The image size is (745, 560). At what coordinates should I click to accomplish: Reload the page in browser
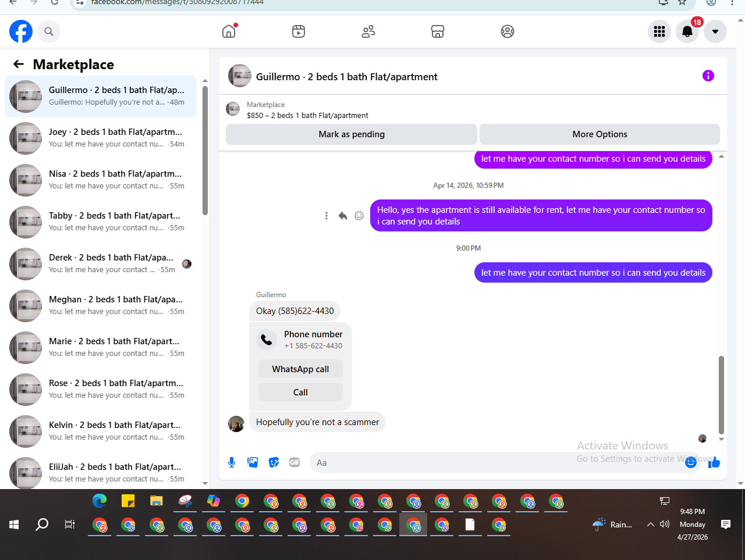point(55,2)
